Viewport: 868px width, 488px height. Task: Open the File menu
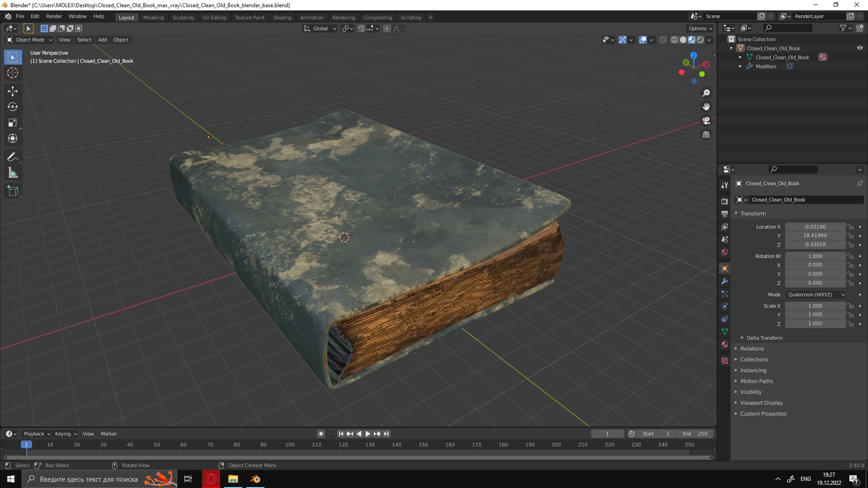tap(20, 16)
